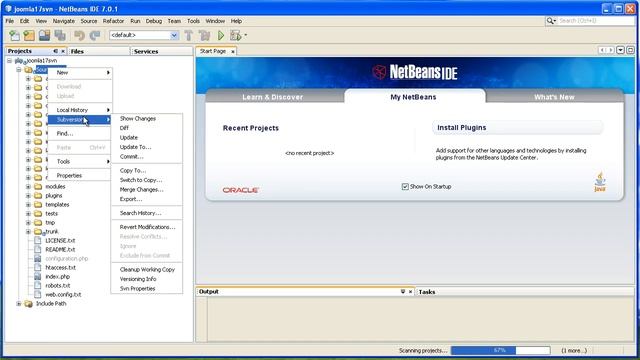Click the Build Project hammer icon
This screenshot has width=640, height=360.
(189, 36)
